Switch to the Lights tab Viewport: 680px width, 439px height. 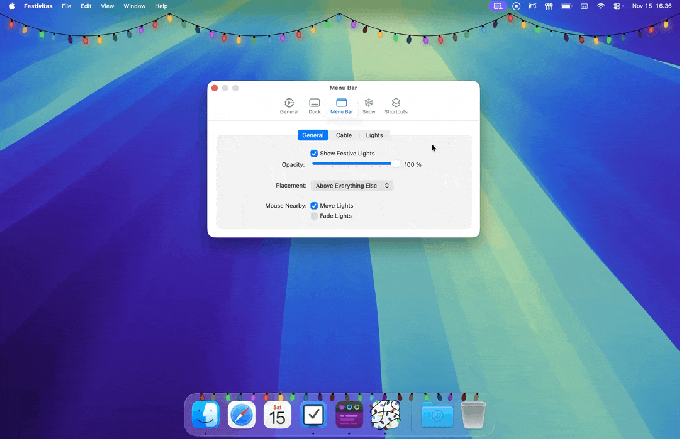pyautogui.click(x=373, y=134)
